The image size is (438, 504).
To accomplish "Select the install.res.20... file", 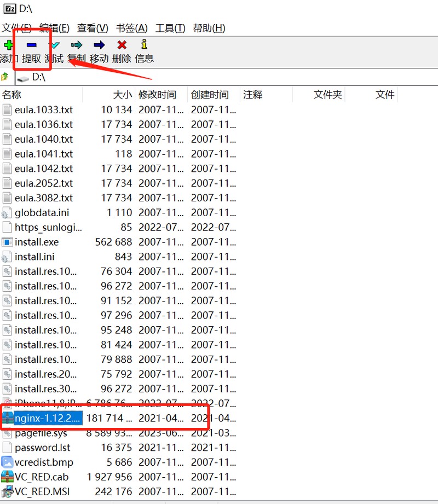I will pyautogui.click(x=45, y=374).
